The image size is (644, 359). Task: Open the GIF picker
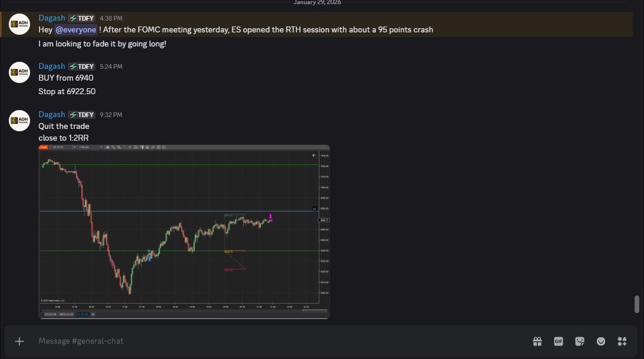tap(559, 341)
